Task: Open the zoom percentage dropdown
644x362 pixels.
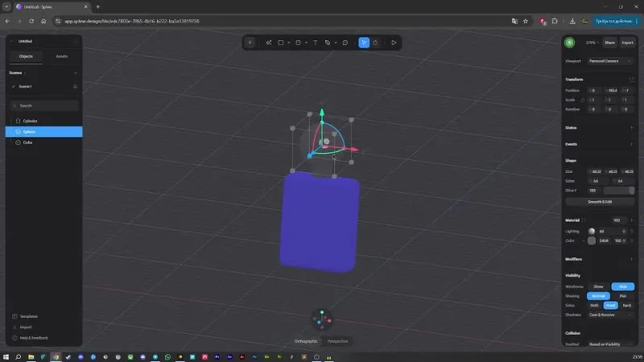Action: [x=592, y=43]
